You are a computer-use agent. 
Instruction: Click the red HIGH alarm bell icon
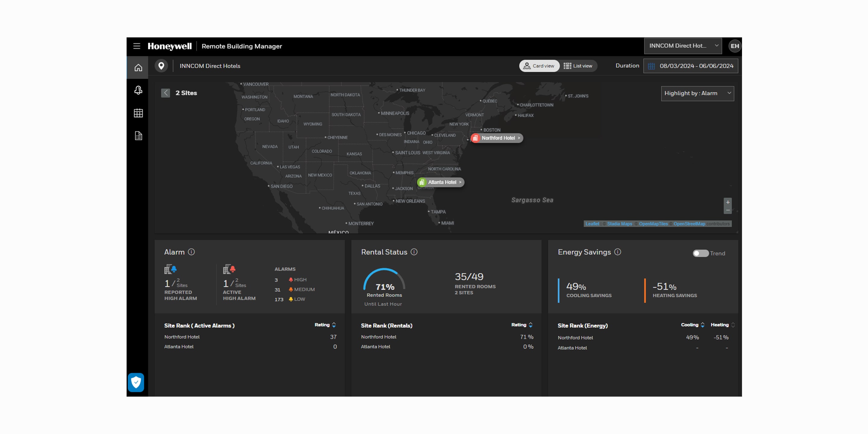[291, 280]
